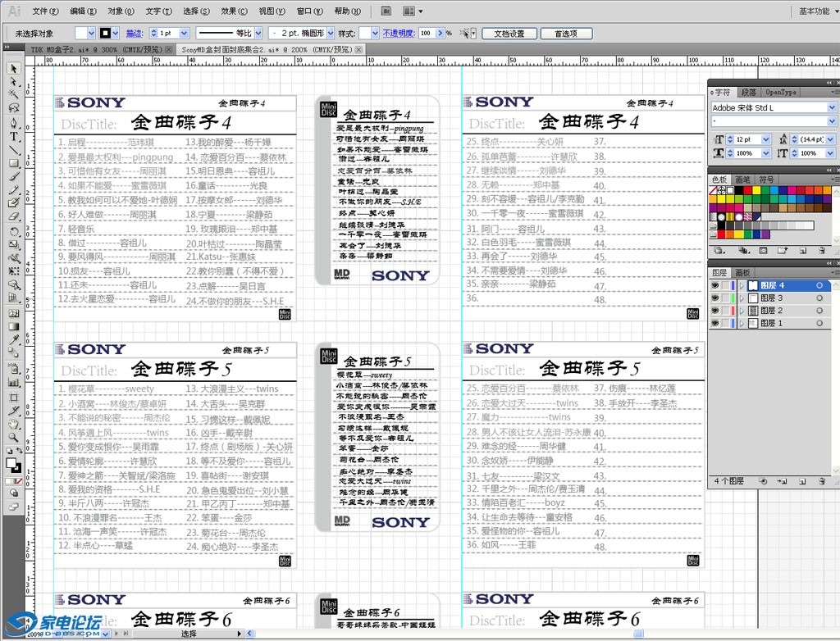Open the Fill color swatch in control bar
This screenshot has height=641, width=840.
tap(80, 34)
